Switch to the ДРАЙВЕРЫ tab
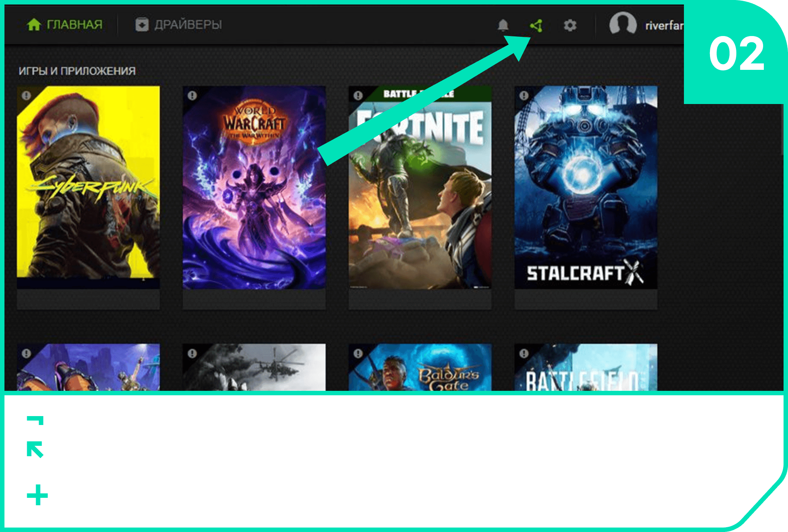This screenshot has height=532, width=788. point(188,25)
